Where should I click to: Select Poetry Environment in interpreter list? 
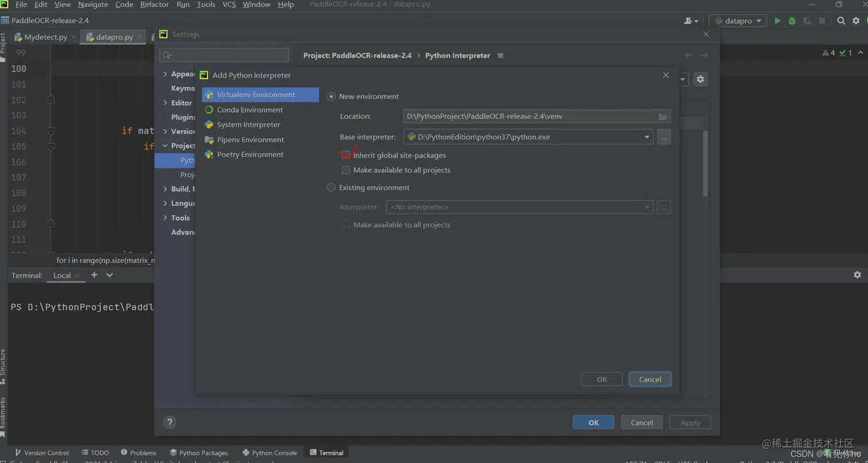click(x=260, y=154)
